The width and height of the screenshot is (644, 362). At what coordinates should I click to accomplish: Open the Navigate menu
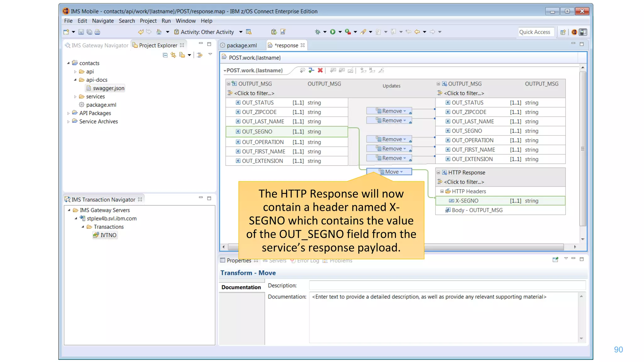tap(103, 21)
